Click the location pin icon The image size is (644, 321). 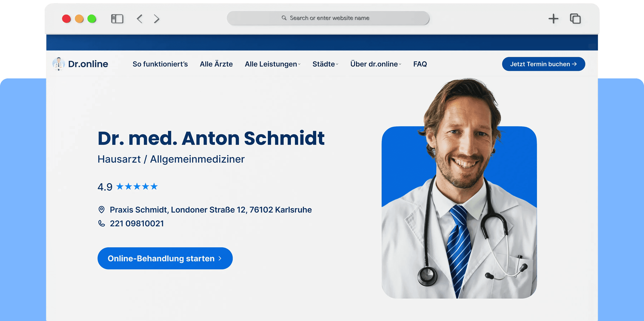[101, 210]
